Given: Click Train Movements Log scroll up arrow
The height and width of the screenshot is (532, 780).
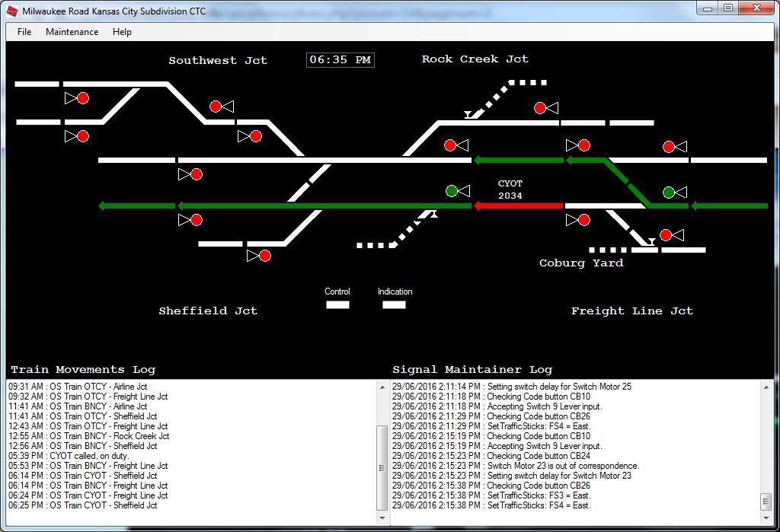Looking at the screenshot, I should [382, 387].
